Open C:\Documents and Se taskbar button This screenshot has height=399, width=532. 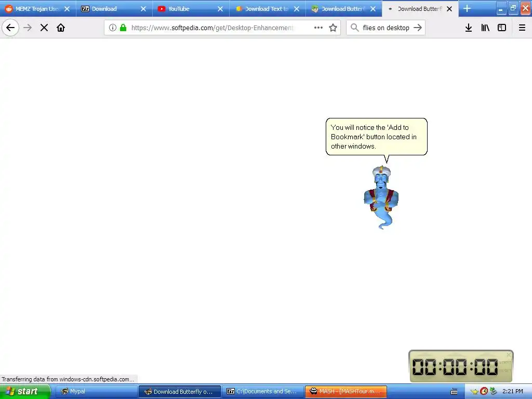(263, 392)
